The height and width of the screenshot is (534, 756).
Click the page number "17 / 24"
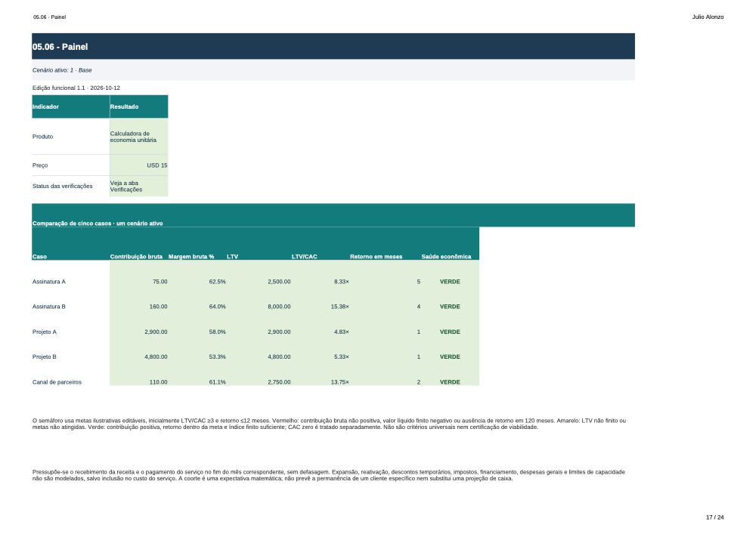pos(715,517)
